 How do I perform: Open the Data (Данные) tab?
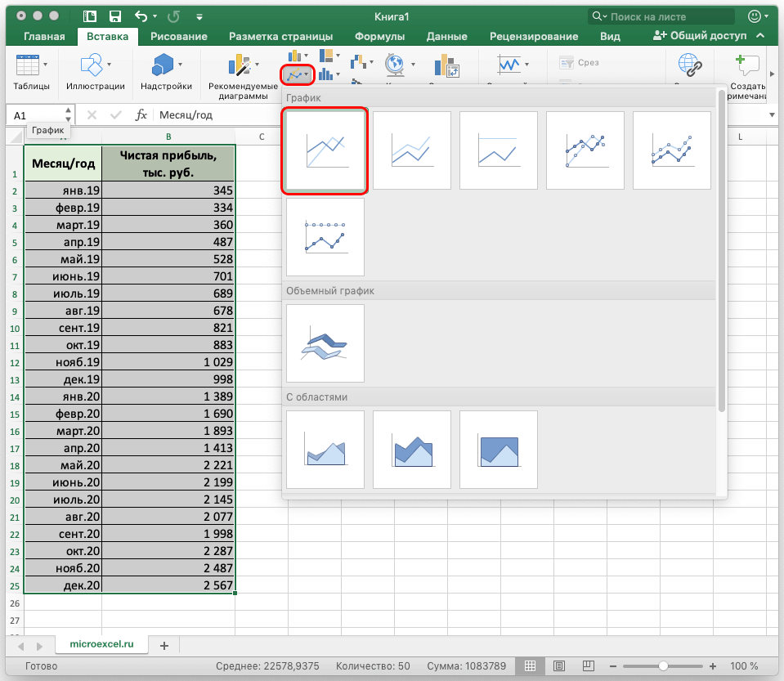click(447, 37)
